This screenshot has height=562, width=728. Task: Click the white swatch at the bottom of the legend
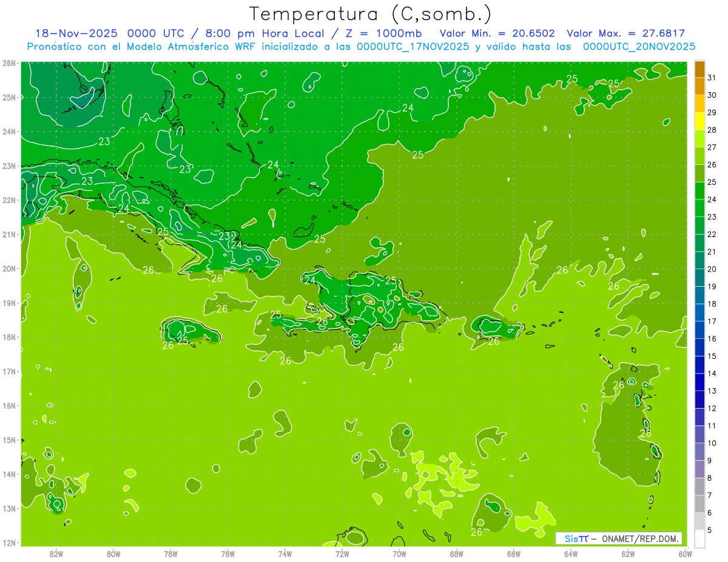click(x=699, y=538)
